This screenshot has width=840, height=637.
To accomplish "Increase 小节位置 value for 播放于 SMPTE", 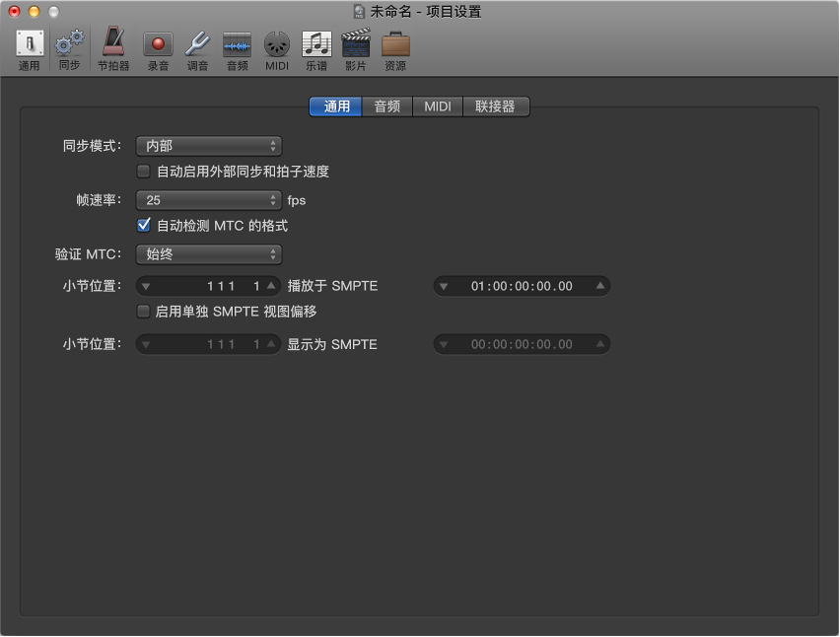I will 271,286.
